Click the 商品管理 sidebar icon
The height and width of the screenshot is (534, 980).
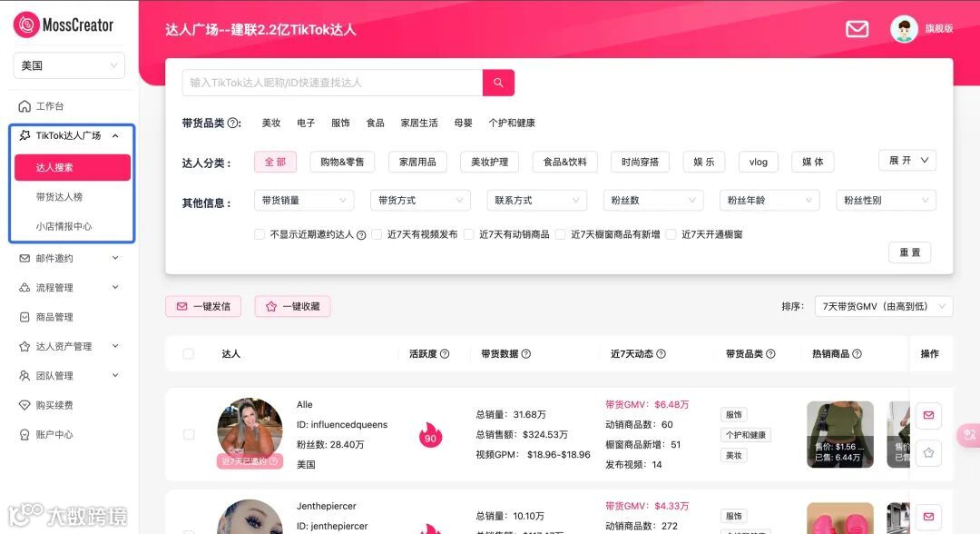pyautogui.click(x=24, y=317)
